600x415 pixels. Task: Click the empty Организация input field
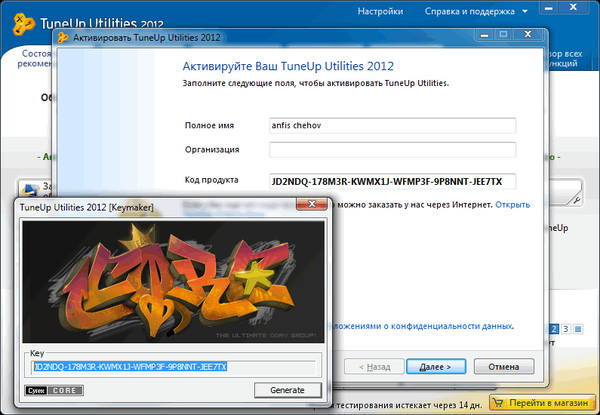(392, 150)
